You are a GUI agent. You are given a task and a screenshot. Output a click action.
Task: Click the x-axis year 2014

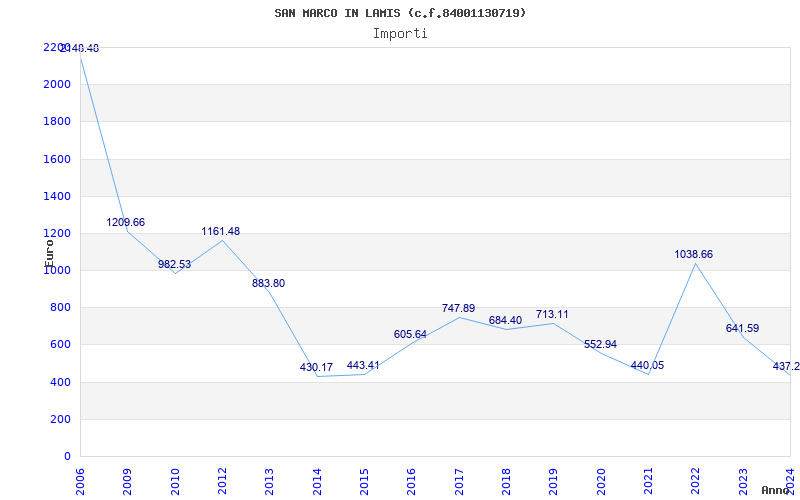[x=317, y=482]
